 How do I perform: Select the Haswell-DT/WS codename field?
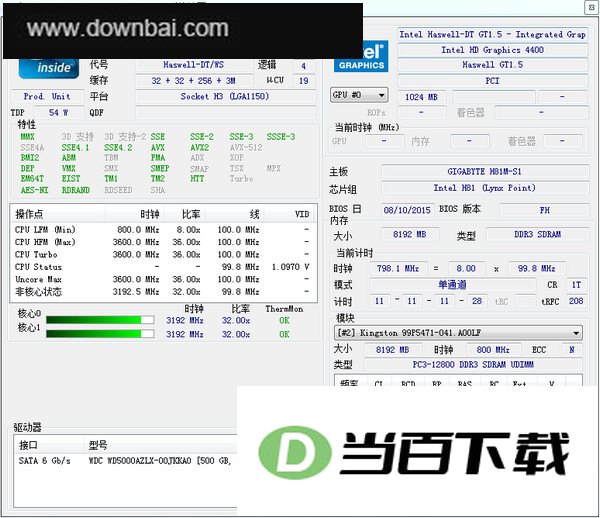193,65
